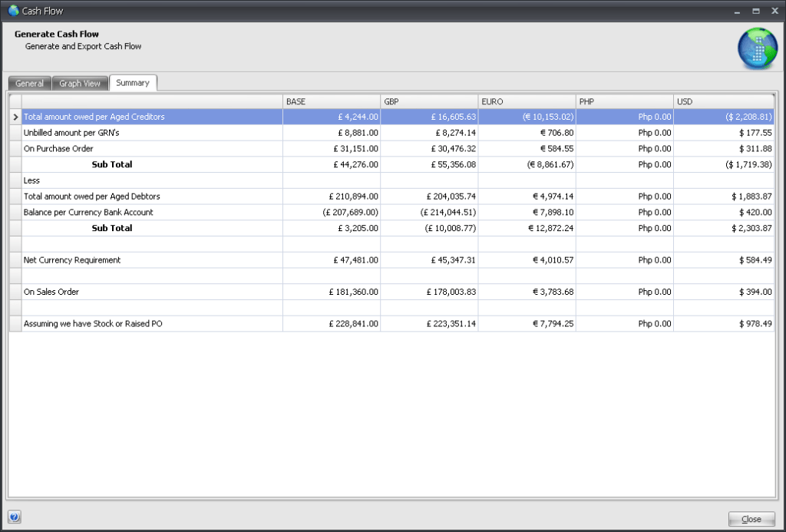Click the BASE column header

pyautogui.click(x=332, y=101)
